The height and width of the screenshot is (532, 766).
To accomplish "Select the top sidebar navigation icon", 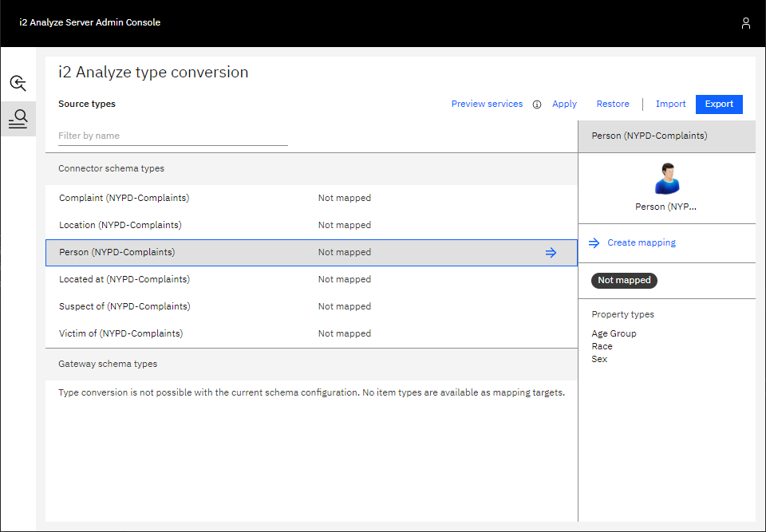I will 18,82.
